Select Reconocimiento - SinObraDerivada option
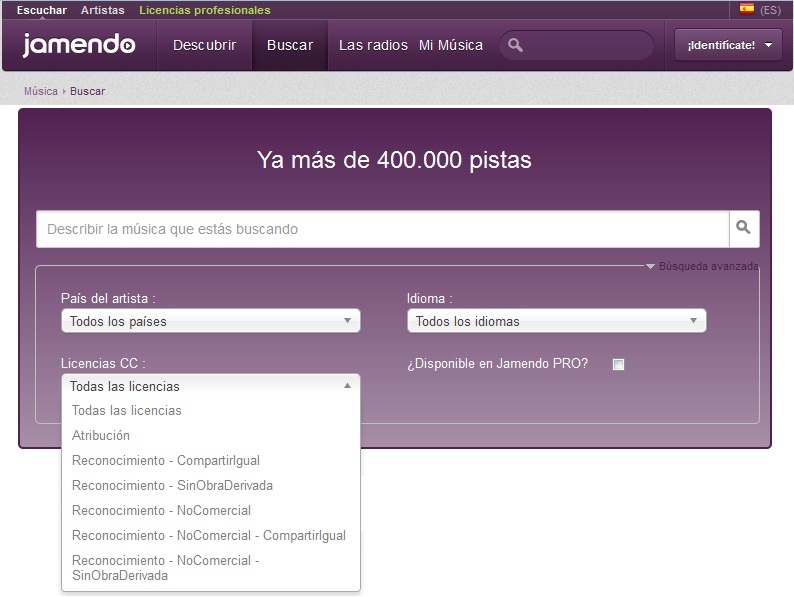 [x=211, y=485]
